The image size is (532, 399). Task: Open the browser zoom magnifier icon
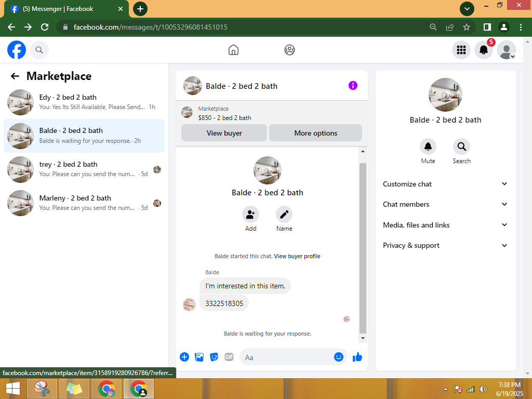click(433, 27)
